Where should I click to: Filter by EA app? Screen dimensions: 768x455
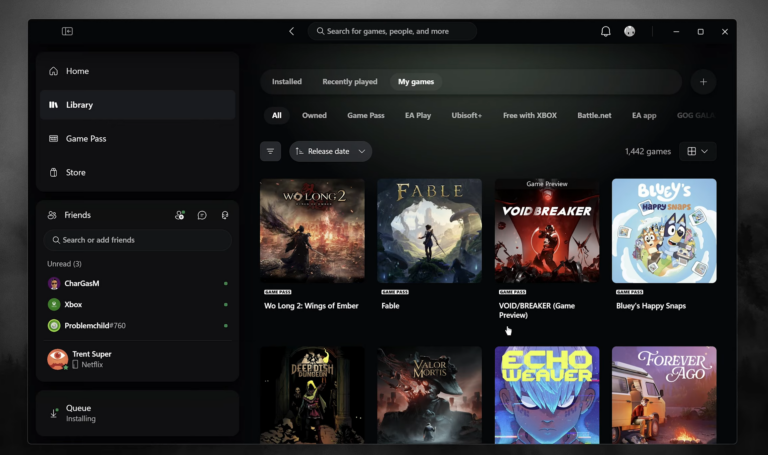(644, 116)
